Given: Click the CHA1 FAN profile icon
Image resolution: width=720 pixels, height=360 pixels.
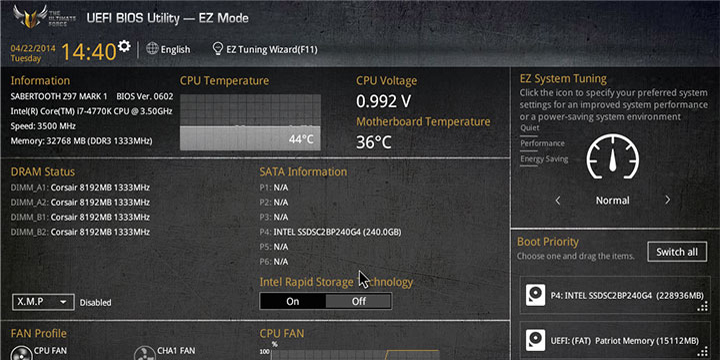Looking at the screenshot, I should pos(144,353).
